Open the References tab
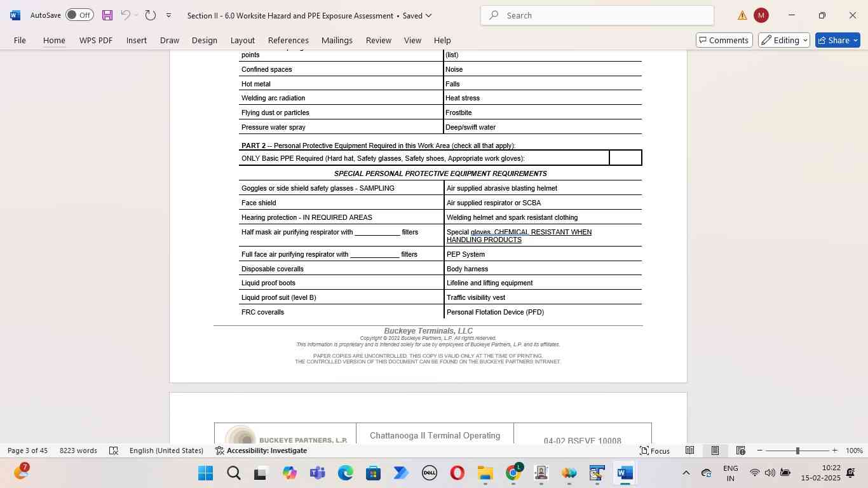This screenshot has width=868, height=488. tap(288, 40)
